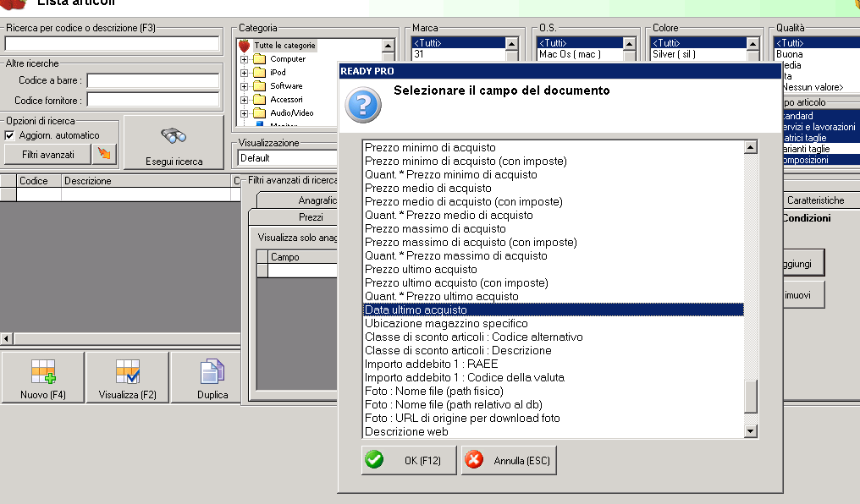The height and width of the screenshot is (504, 860).
Task: Click field list scroll up arrow
Action: click(751, 147)
